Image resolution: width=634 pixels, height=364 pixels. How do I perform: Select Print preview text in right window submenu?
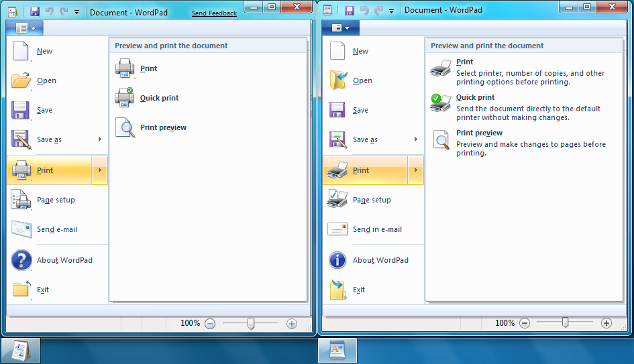[x=479, y=133]
